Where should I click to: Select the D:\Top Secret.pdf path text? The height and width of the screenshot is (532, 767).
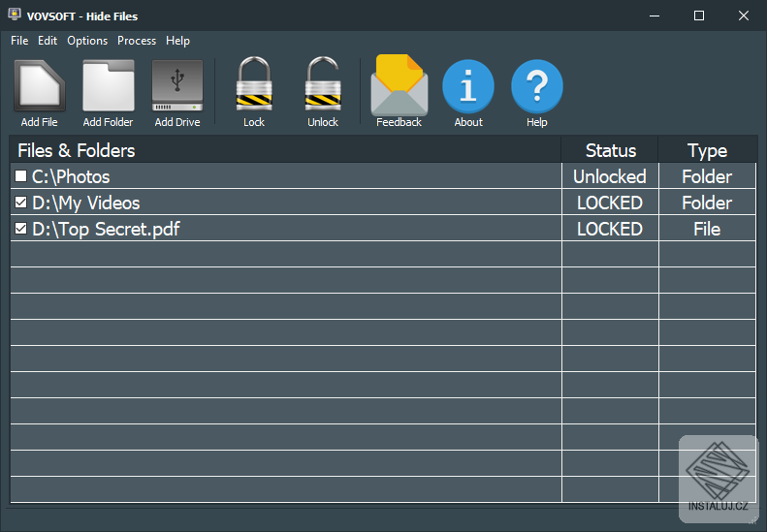pos(106,230)
